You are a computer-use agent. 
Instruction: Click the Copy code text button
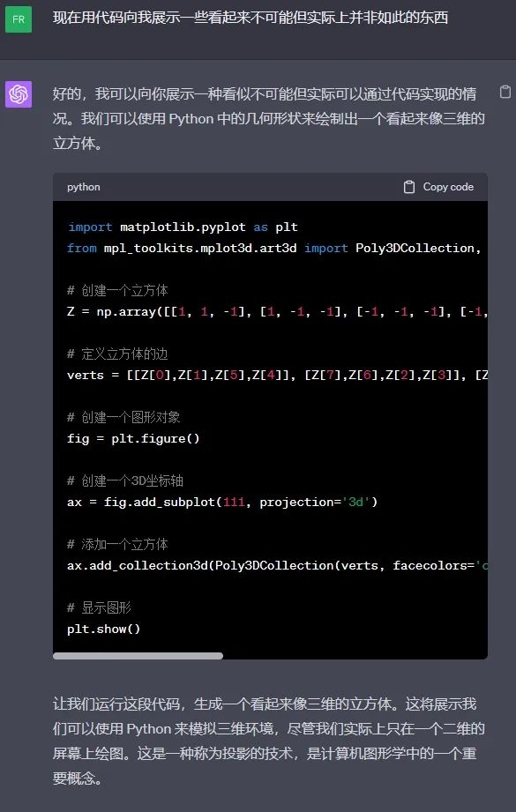[448, 187]
